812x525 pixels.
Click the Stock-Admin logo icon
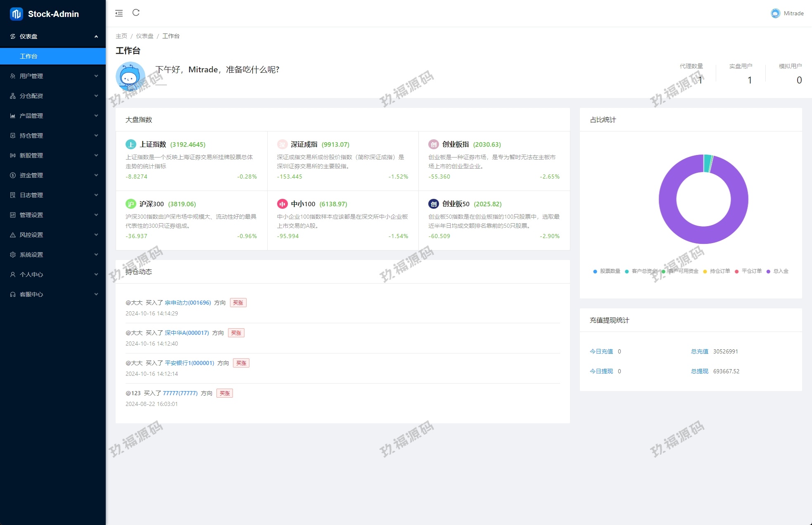16,14
